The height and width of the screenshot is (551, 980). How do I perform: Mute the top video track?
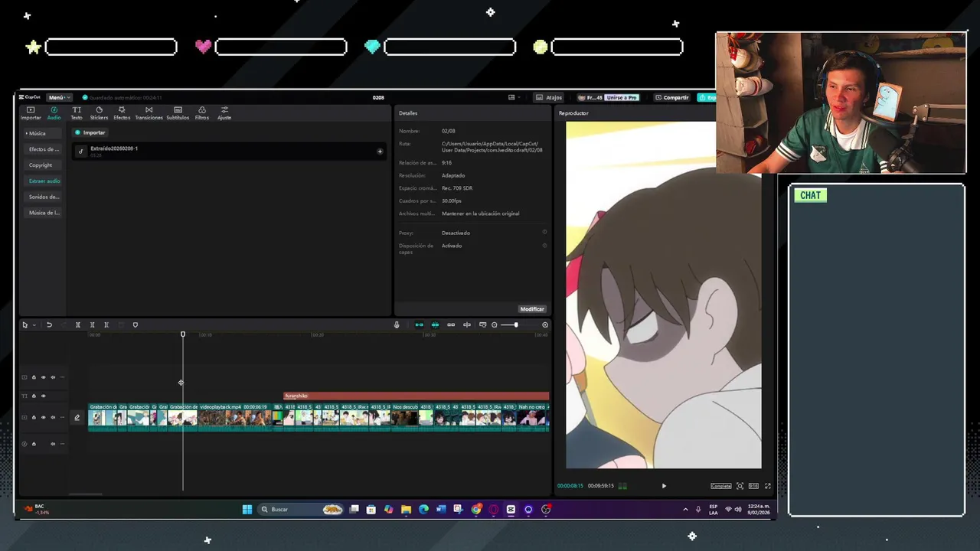(52, 377)
